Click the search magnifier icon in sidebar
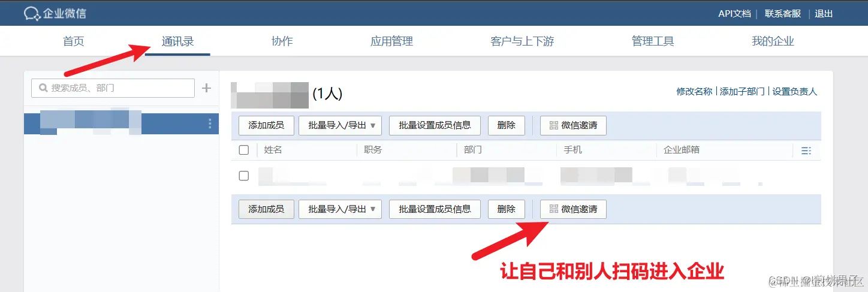The image size is (868, 292). 43,88
